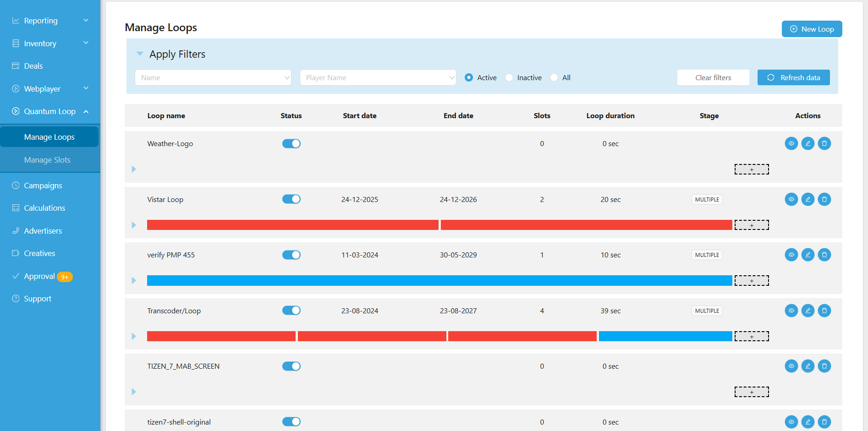Open Manage Slots in the sidebar
868x431 pixels.
pyautogui.click(x=47, y=160)
